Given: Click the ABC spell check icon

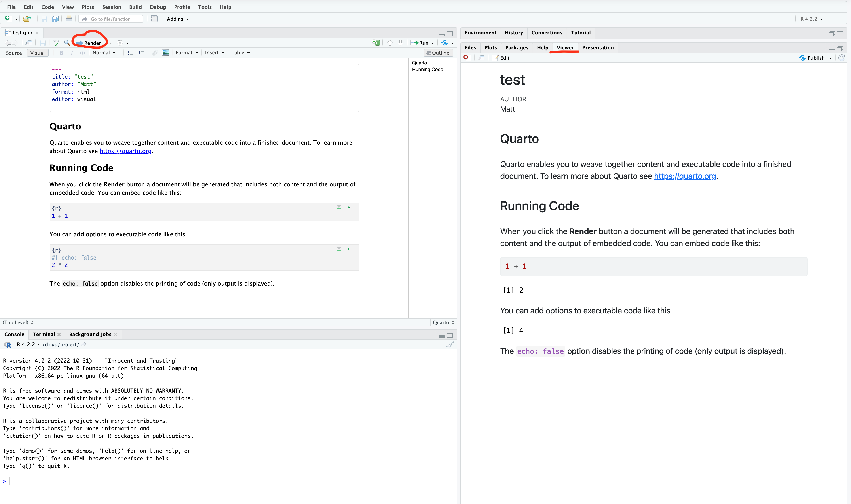Looking at the screenshot, I should tap(56, 42).
